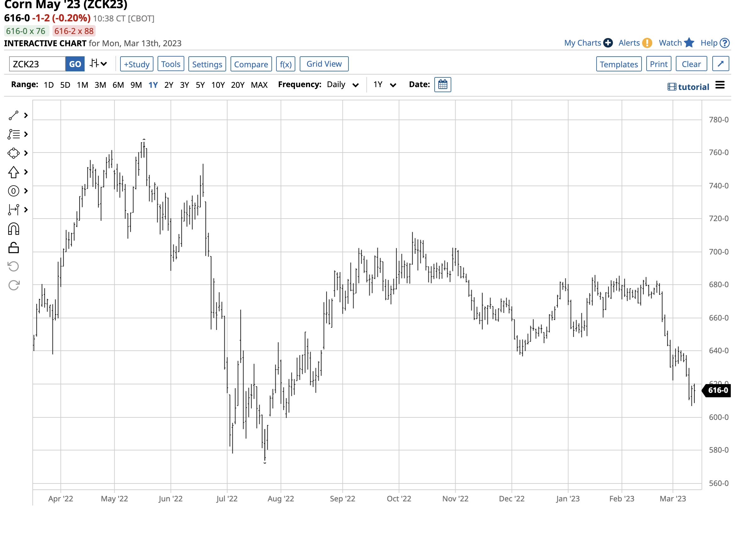Viewport: 756px width, 541px height.
Task: Click the expand chart arrow icon
Action: [720, 64]
